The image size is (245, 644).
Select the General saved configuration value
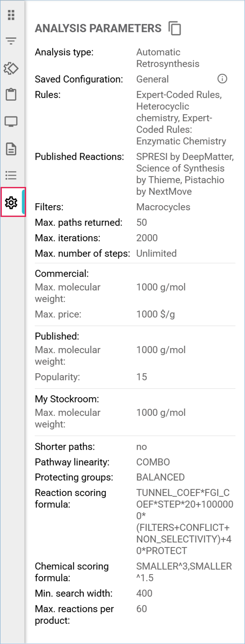152,79
